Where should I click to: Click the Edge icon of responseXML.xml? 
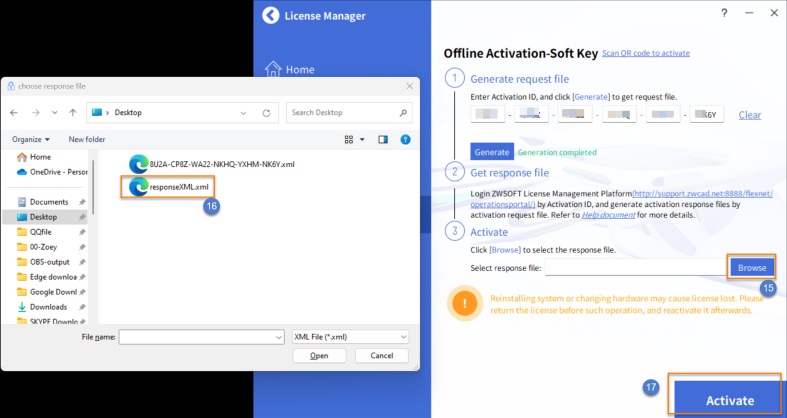point(139,187)
